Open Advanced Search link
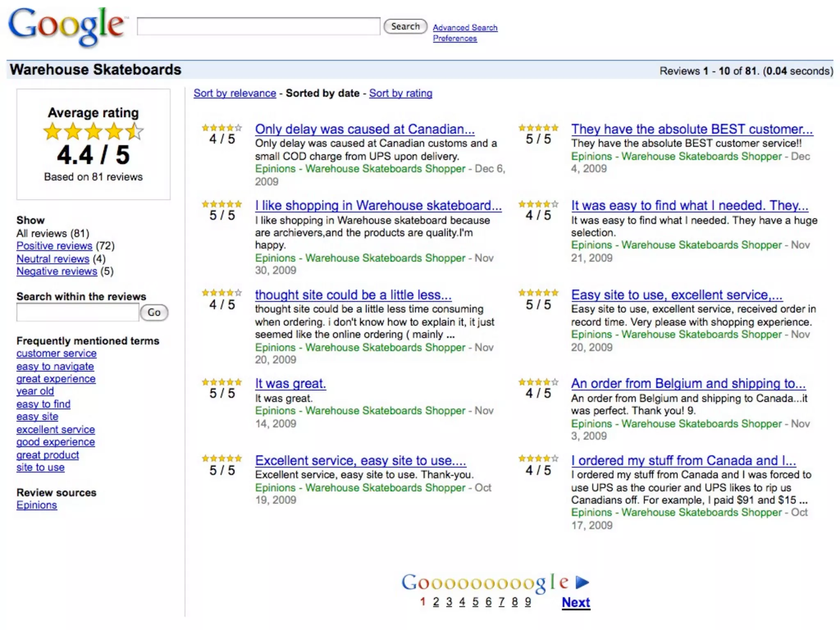Screen dimensions: 840x630 tap(465, 27)
